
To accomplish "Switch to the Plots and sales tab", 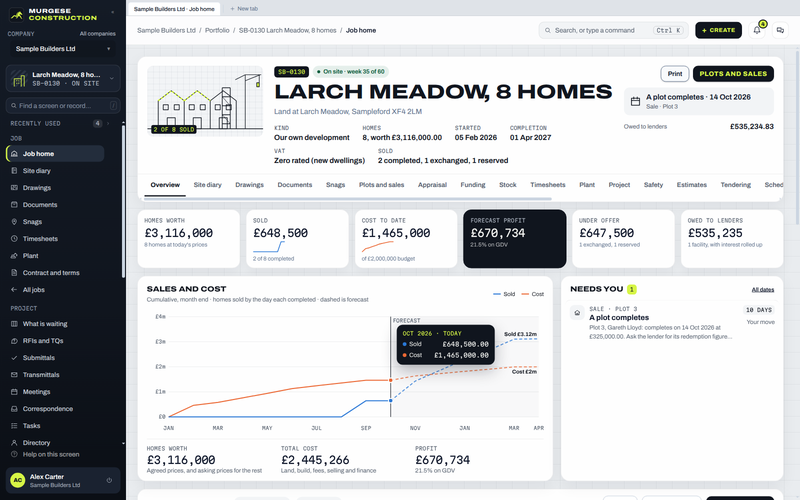I will point(381,185).
